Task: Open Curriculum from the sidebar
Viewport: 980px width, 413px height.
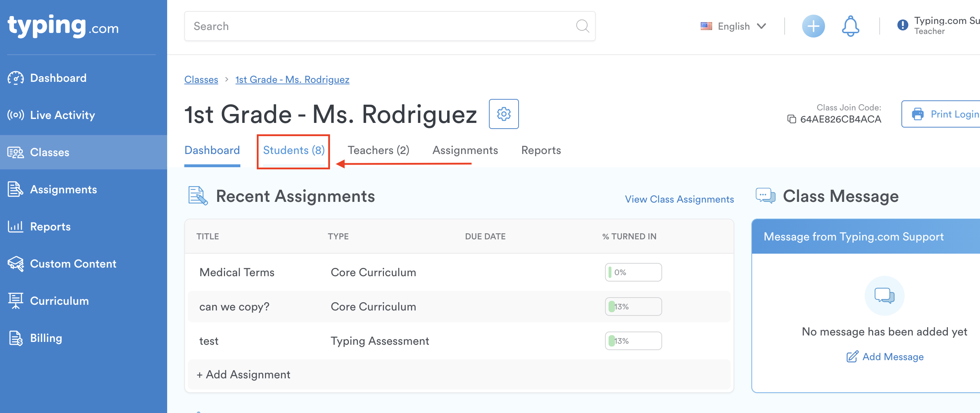Action: pyautogui.click(x=59, y=301)
